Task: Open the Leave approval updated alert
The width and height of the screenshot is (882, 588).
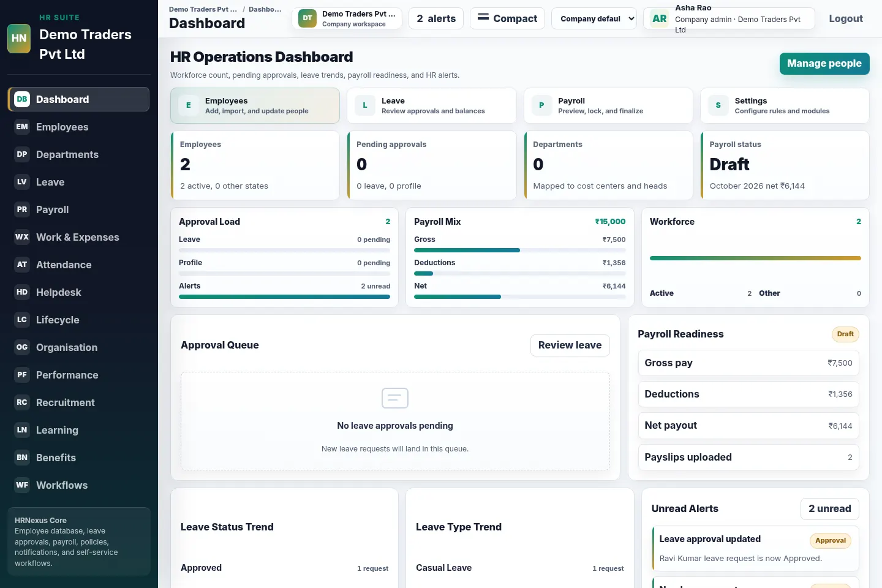Action: (x=755, y=548)
